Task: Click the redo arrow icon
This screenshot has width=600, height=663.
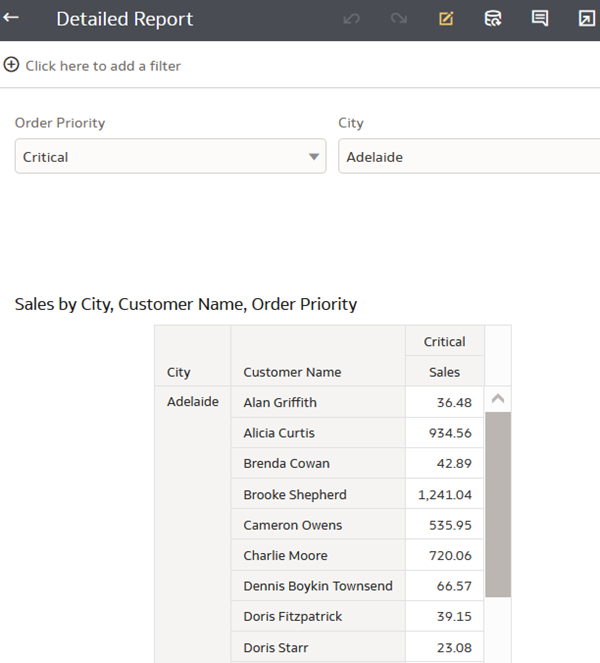Action: point(399,19)
